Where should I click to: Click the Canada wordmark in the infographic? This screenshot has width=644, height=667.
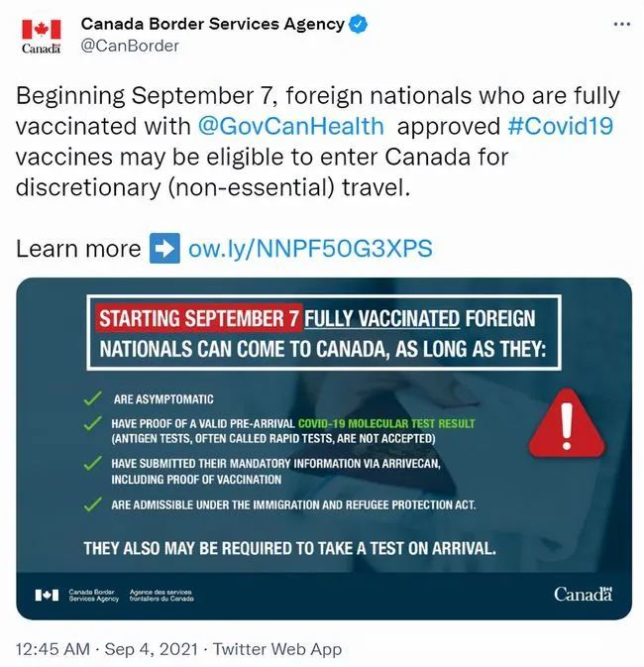[x=583, y=594]
